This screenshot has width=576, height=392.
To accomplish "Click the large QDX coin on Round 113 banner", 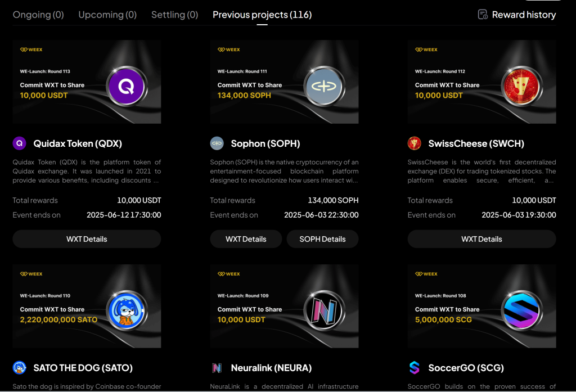I will coord(127,87).
